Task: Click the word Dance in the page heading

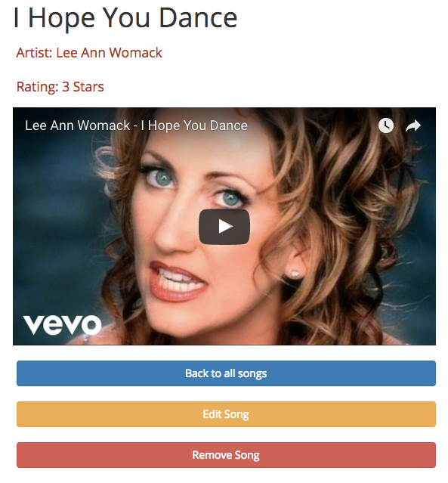Action: 198,18
